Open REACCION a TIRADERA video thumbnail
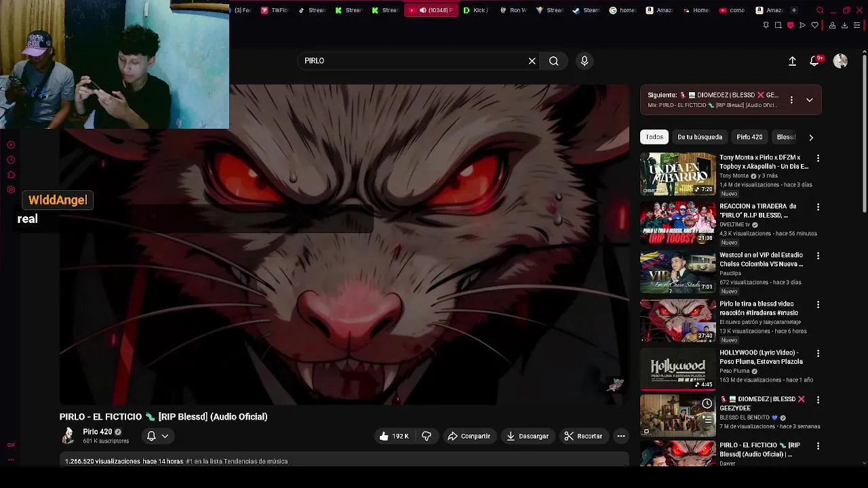This screenshot has width=868, height=488. pyautogui.click(x=677, y=222)
